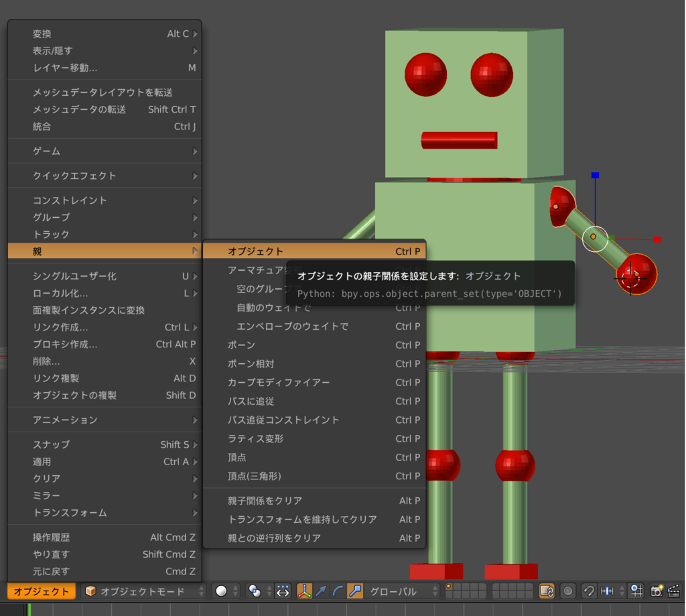This screenshot has height=616, width=686.
Task: Open シングルユーザー化 submenu
Action: (105, 275)
